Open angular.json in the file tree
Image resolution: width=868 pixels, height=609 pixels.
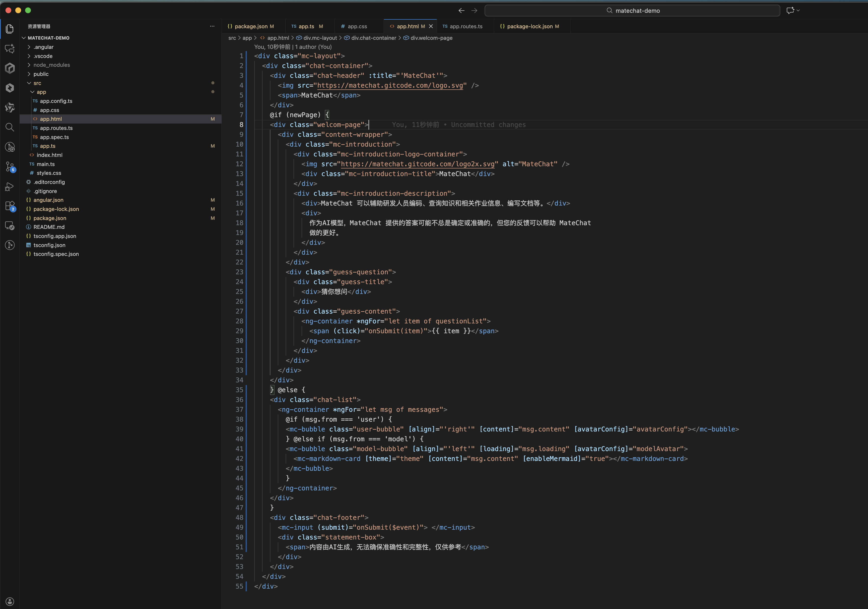[48, 200]
